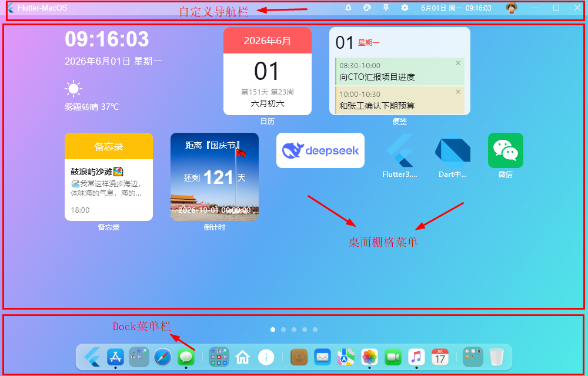The image size is (588, 376).
Task: Open settings gear in top bar
Action: click(x=405, y=8)
